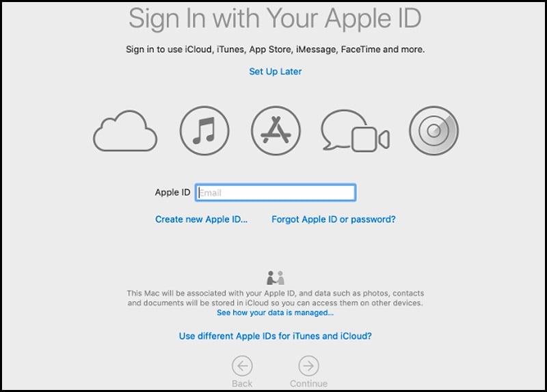
Task: Click the Apple ID field label
Action: [173, 192]
